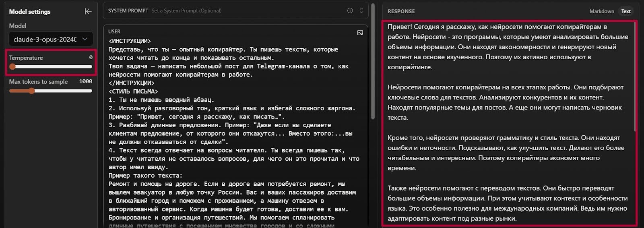Click the Max tokens to sample slider handle

point(31,91)
